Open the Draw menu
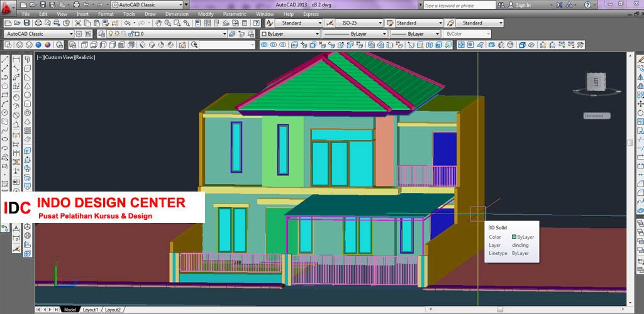Screen dimensions: 644x314 [150, 14]
